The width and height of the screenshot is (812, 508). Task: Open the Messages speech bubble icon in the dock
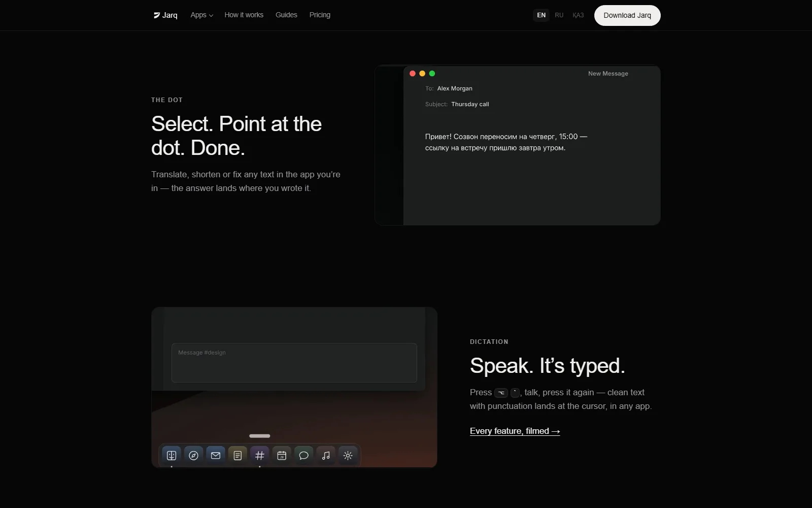click(x=304, y=456)
